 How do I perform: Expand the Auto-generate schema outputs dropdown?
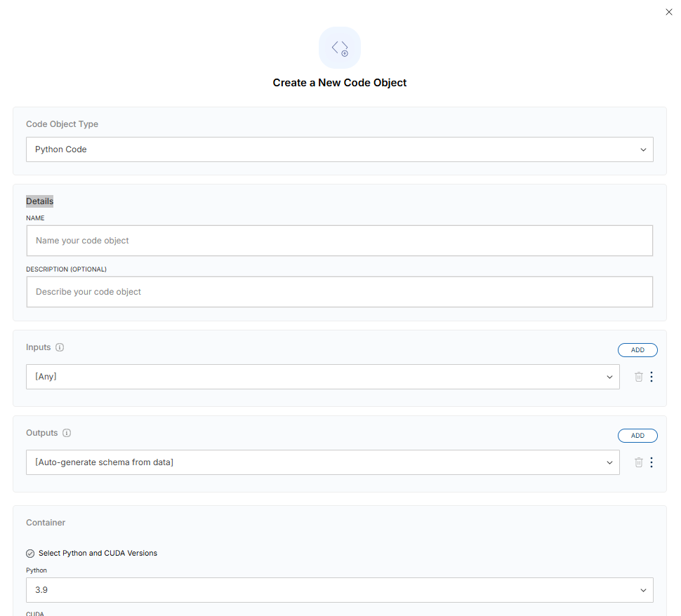point(323,462)
